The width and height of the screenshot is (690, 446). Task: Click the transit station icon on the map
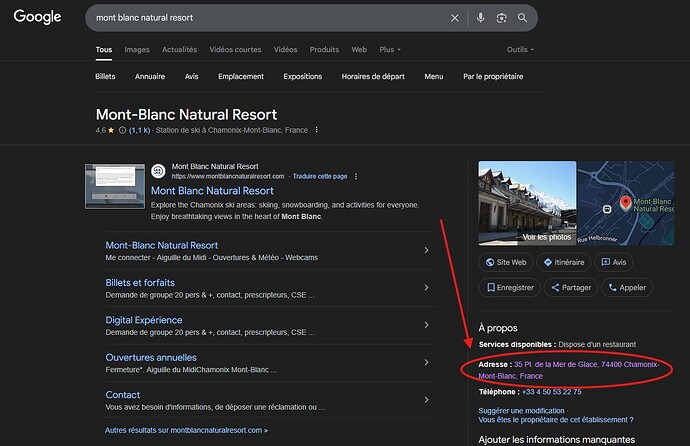(607, 209)
